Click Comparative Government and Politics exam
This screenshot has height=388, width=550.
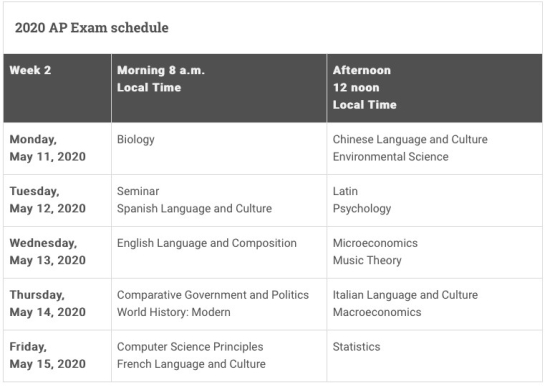[213, 295]
